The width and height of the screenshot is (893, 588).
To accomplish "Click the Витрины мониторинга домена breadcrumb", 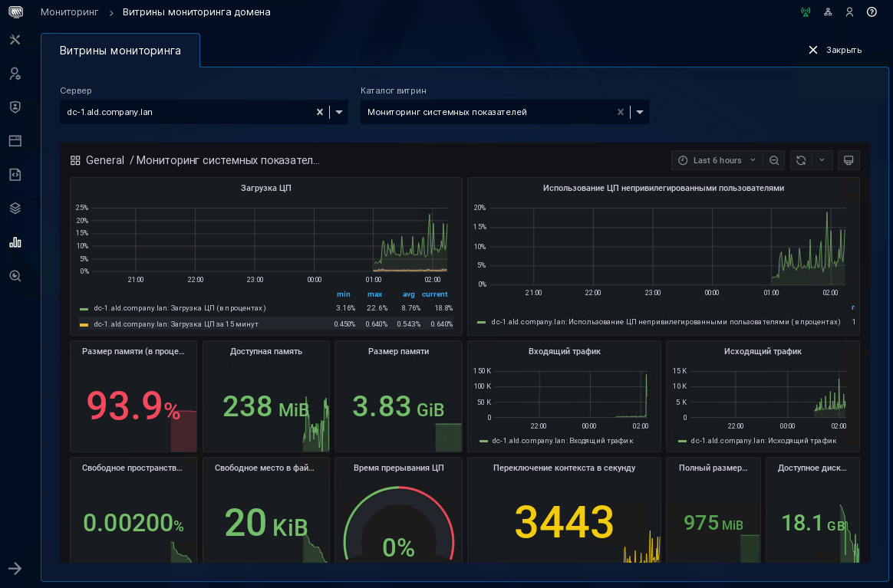I will tap(196, 12).
